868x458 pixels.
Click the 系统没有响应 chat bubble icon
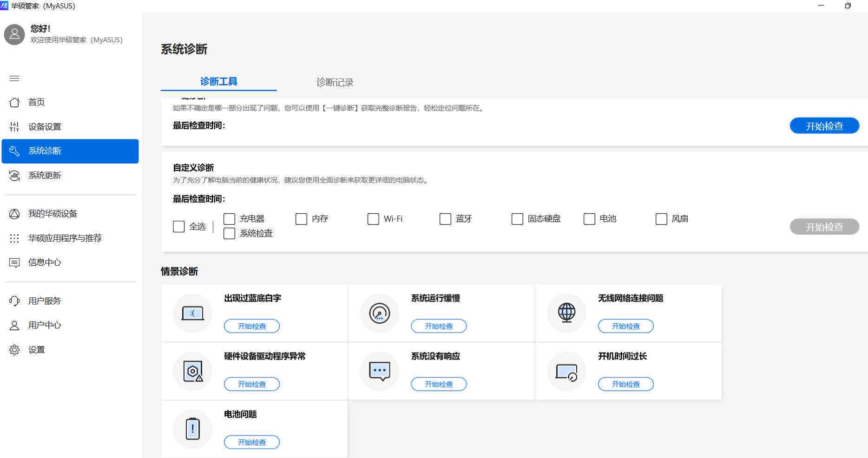(x=380, y=371)
